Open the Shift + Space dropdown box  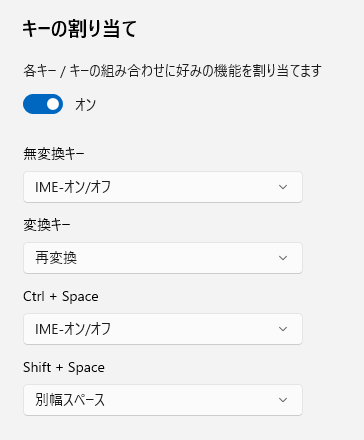coord(163,400)
